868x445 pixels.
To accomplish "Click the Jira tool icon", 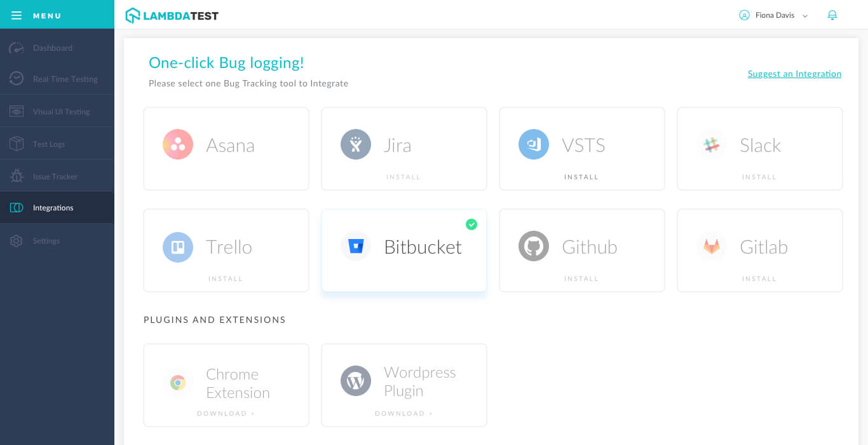I will pos(356,144).
